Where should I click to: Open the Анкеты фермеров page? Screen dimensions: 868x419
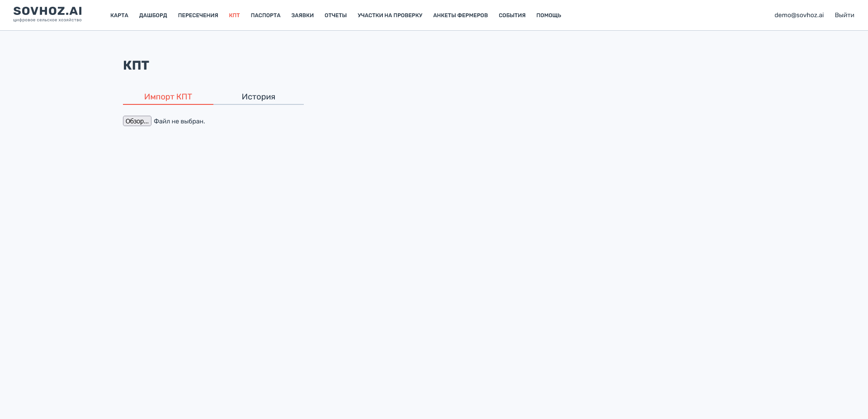(x=460, y=15)
